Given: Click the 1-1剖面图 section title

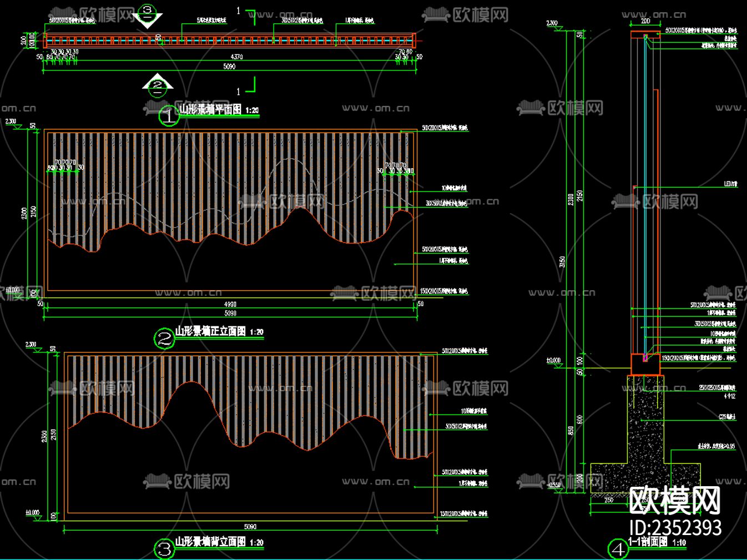Looking at the screenshot, I should tap(648, 542).
